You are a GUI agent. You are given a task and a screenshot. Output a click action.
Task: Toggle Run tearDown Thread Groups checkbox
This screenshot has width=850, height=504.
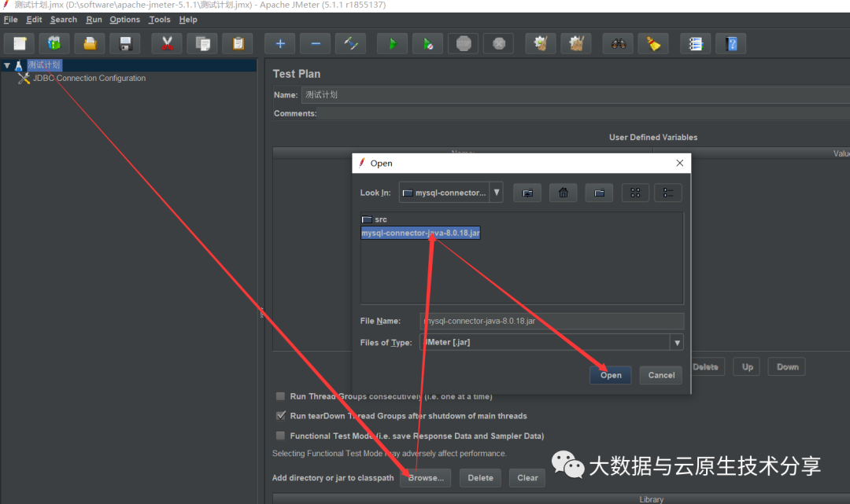coord(280,416)
